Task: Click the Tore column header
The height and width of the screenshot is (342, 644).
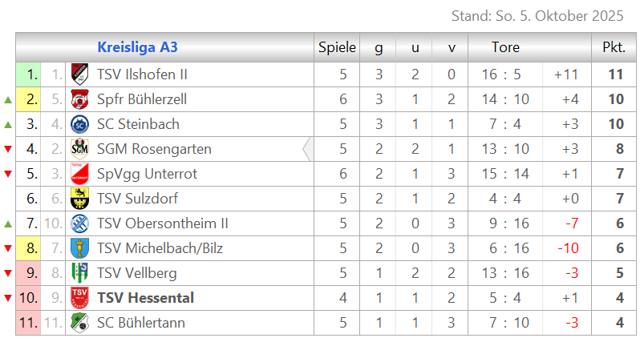Action: pyautogui.click(x=505, y=47)
